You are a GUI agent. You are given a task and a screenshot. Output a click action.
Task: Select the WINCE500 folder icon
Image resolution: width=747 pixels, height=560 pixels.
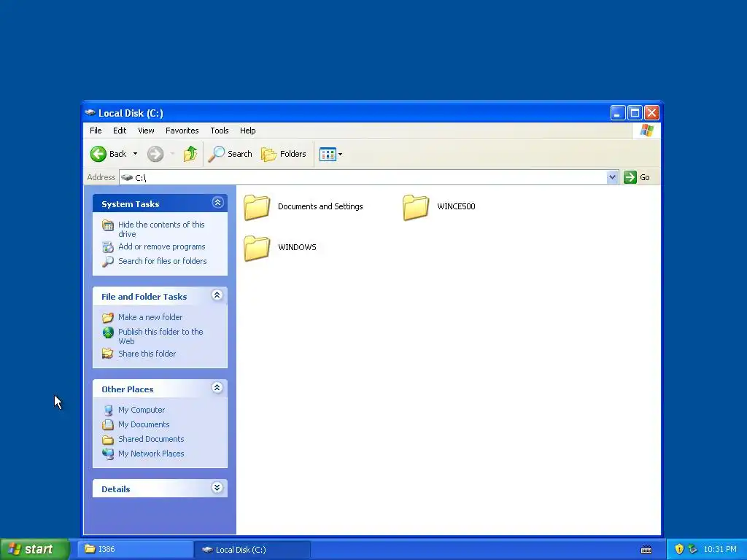[416, 208]
